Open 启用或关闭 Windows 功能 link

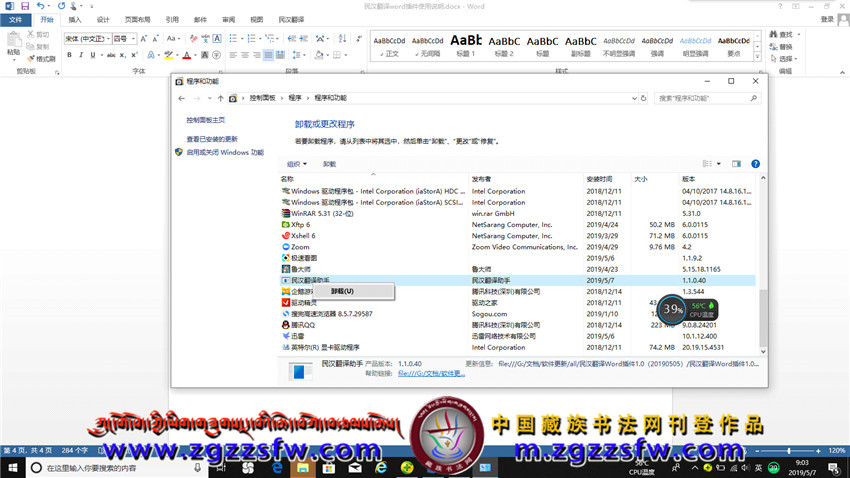(x=225, y=152)
